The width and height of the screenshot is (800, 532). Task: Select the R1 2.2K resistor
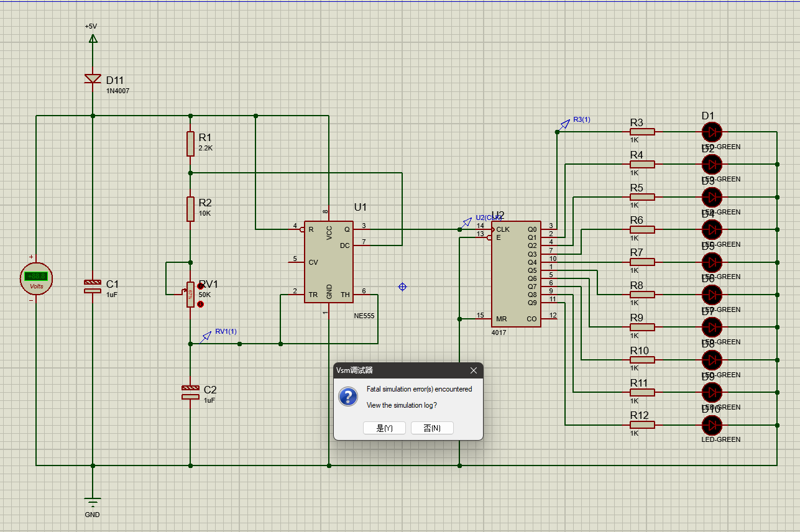190,144
